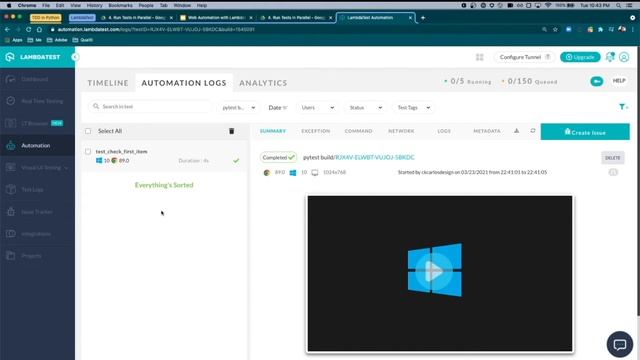The height and width of the screenshot is (360, 640).
Task: Open the Test Tags filter dropdown
Action: [413, 107]
